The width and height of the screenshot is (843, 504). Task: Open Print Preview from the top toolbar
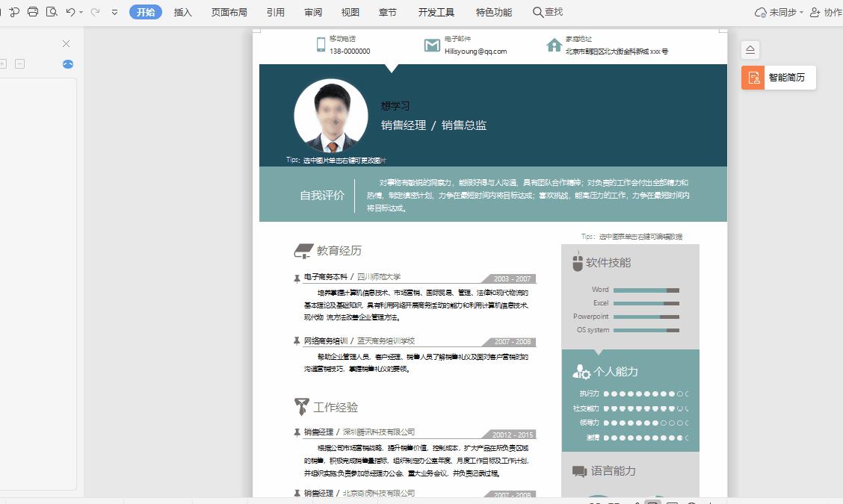coord(52,12)
